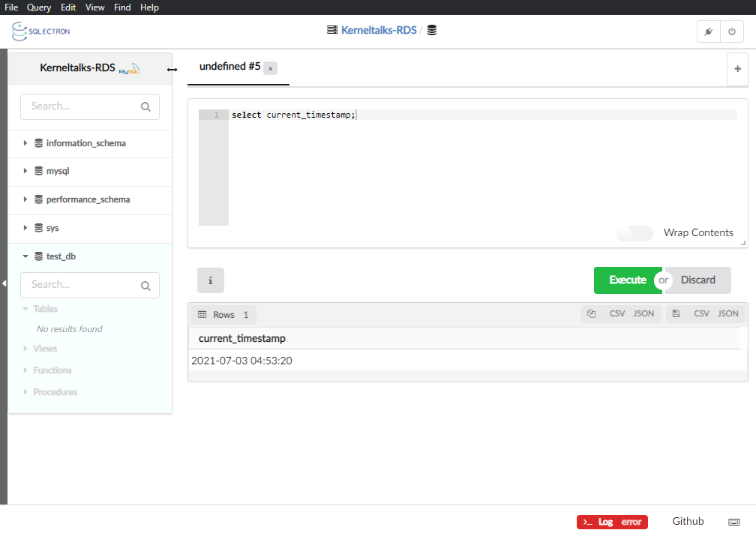Expand the performance_schema database
The image size is (756, 539).
tap(25, 199)
